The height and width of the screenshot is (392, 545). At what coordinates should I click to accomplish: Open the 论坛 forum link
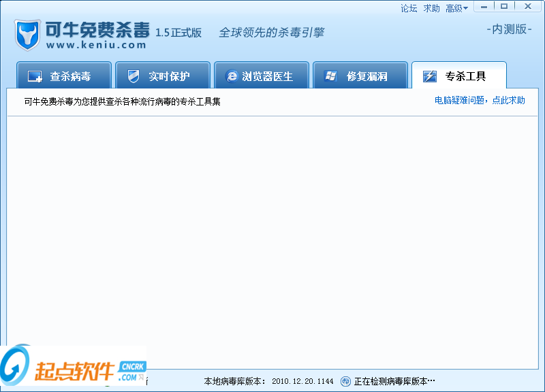click(409, 8)
